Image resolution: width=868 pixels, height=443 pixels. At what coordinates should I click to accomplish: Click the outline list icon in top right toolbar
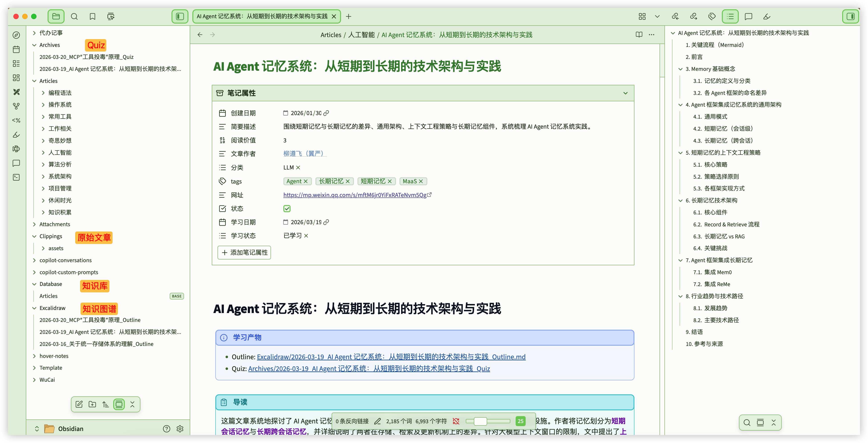(x=730, y=16)
